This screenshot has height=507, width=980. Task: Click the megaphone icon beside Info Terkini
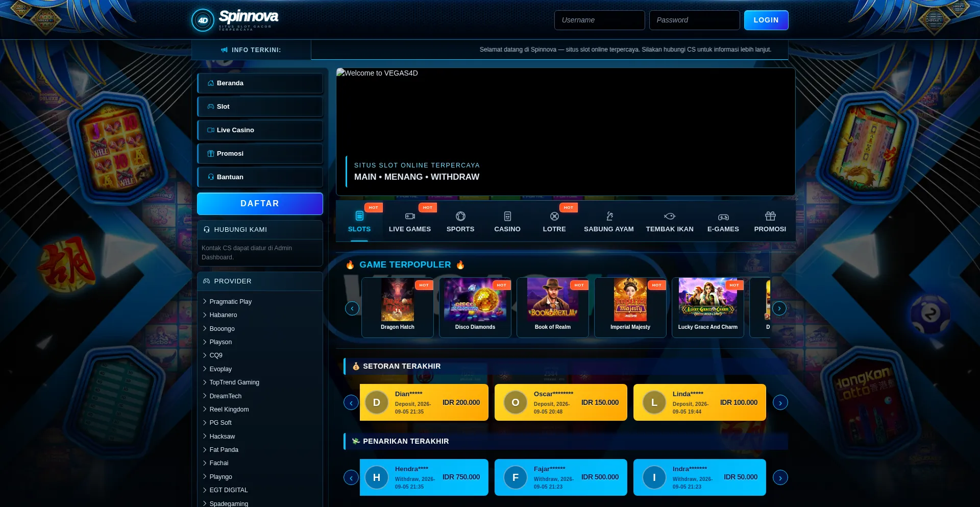coord(224,50)
